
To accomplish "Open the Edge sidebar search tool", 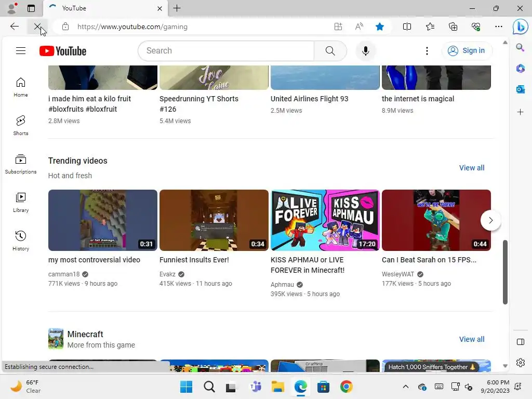I will tap(520, 47).
